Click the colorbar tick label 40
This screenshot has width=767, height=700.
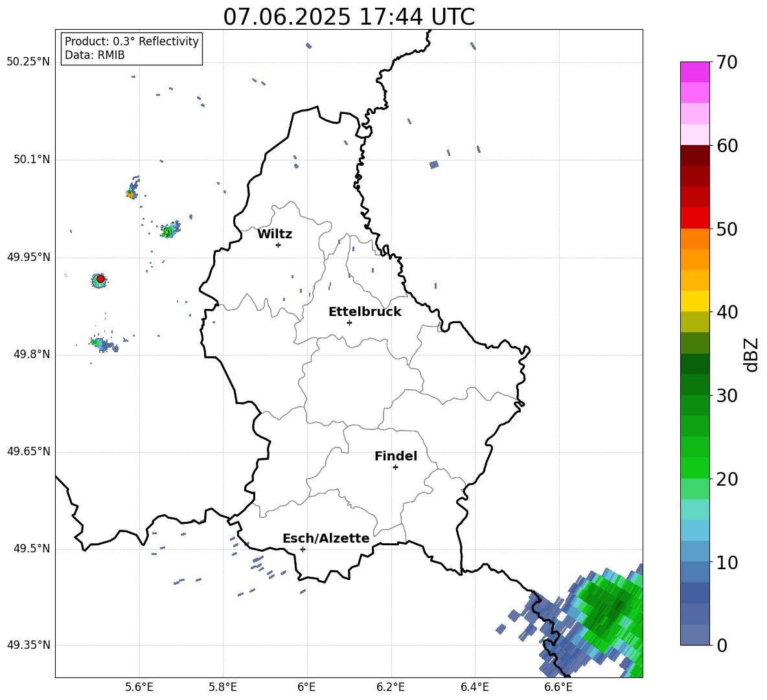727,312
